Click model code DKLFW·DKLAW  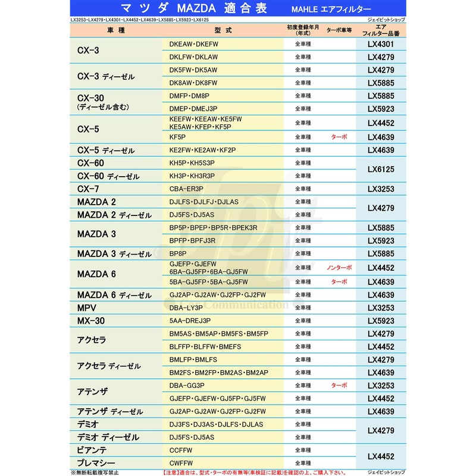[x=193, y=57]
